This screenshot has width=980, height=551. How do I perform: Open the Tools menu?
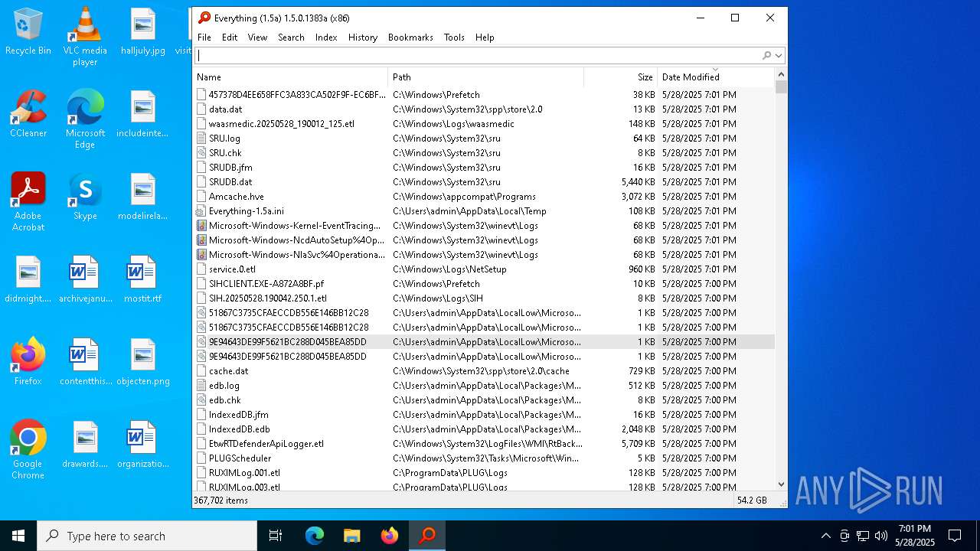click(x=454, y=37)
